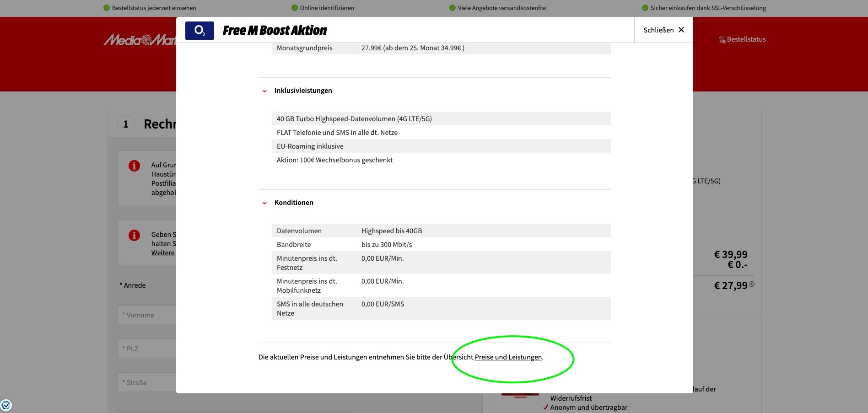Viewport: 868px width, 413px height.
Task: Click the Datenvolumen label
Action: coord(299,231)
